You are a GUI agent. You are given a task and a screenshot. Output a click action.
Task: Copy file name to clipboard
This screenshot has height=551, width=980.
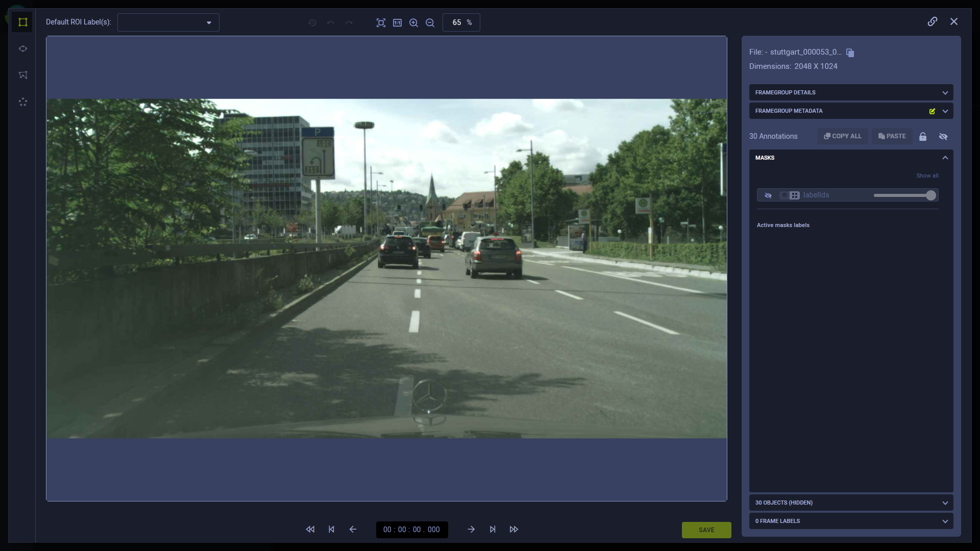850,53
